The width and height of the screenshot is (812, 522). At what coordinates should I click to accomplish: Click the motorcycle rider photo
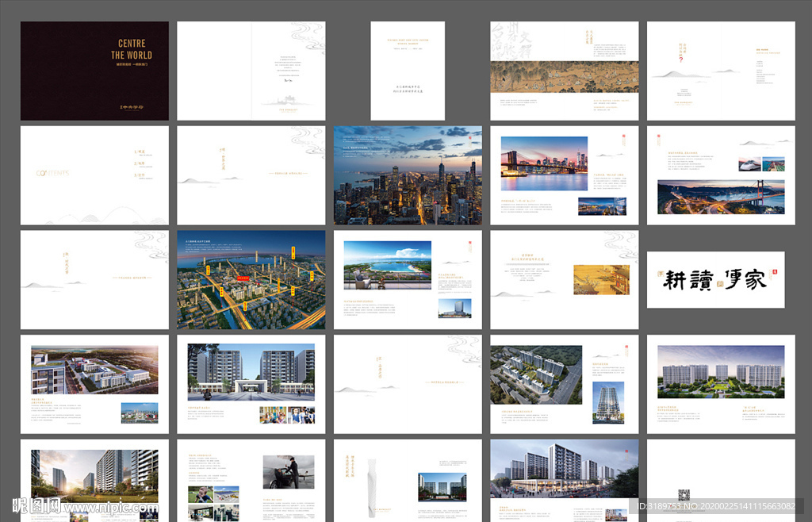click(x=288, y=471)
